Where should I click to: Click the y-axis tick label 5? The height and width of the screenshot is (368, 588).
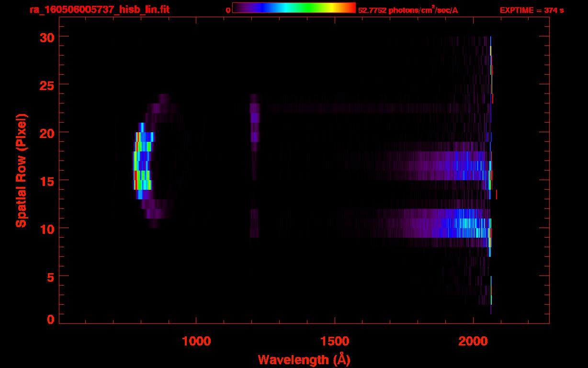[49, 276]
